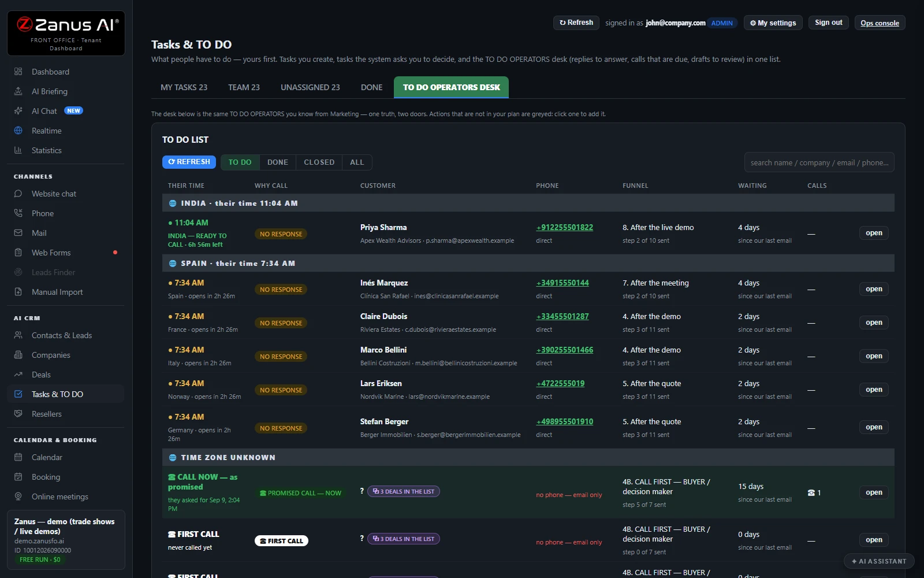This screenshot has height=578, width=924.
Task: Click NO RESPONSE badge for Priya Sharma
Action: [281, 234]
